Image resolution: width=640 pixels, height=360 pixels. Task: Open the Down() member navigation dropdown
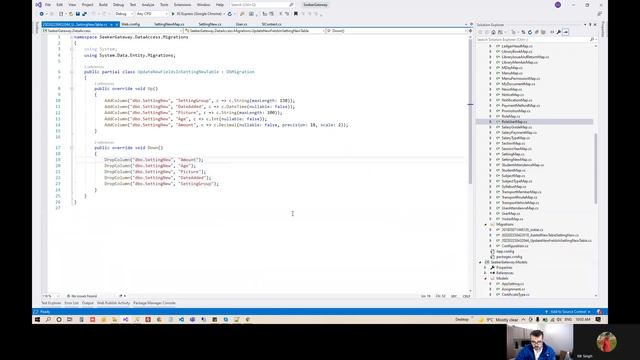point(396,31)
